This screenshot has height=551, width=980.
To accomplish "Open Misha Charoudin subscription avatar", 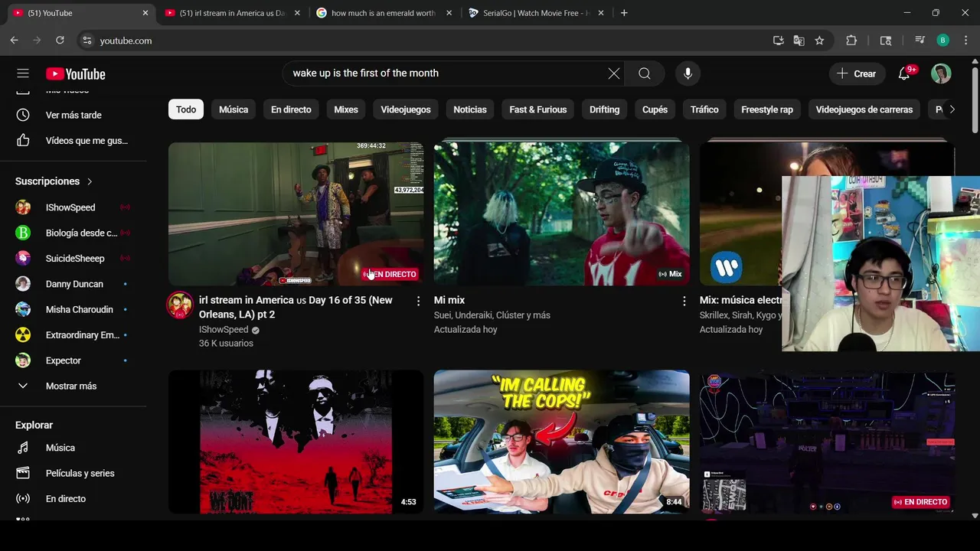I will click(x=23, y=309).
